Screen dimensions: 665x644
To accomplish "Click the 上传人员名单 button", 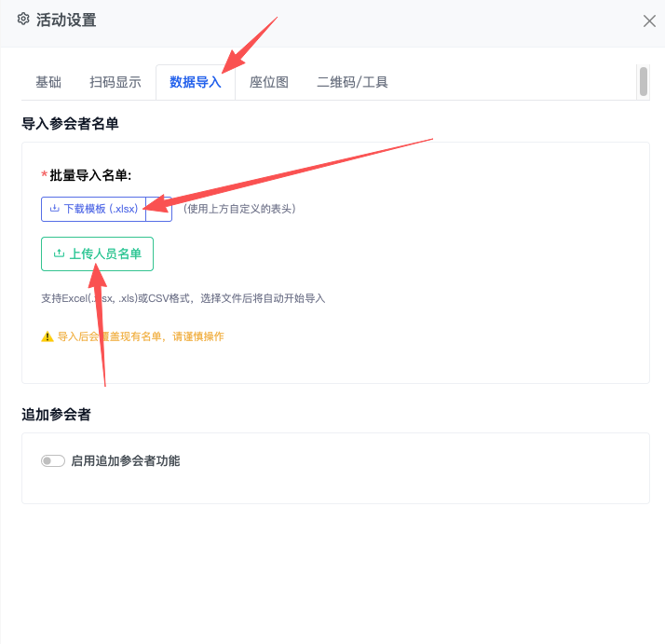I will [97, 253].
